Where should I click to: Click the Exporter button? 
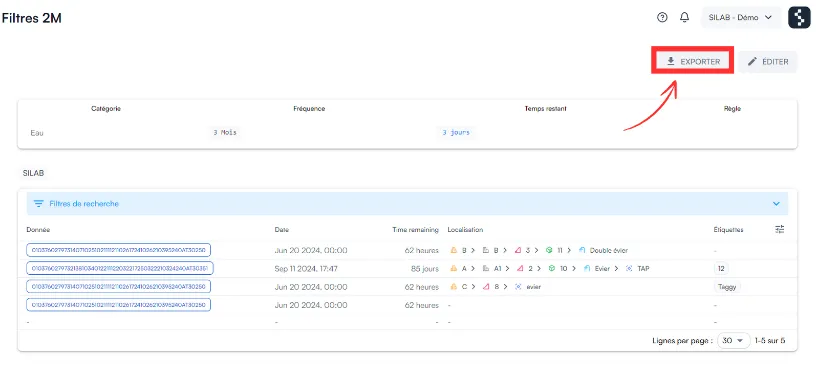[693, 61]
